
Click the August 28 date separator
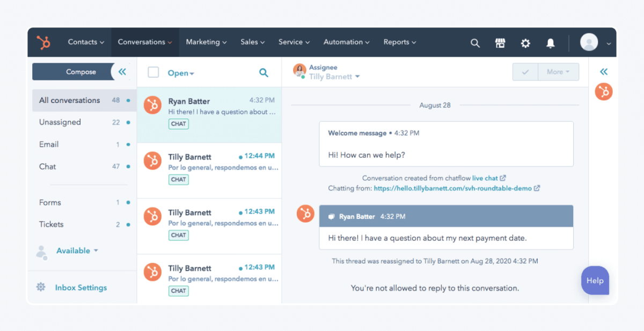pyautogui.click(x=435, y=105)
